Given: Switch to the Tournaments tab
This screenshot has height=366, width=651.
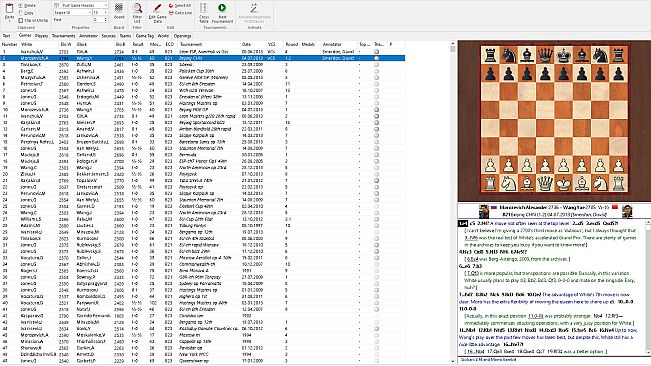Looking at the screenshot, I should 64,36.
